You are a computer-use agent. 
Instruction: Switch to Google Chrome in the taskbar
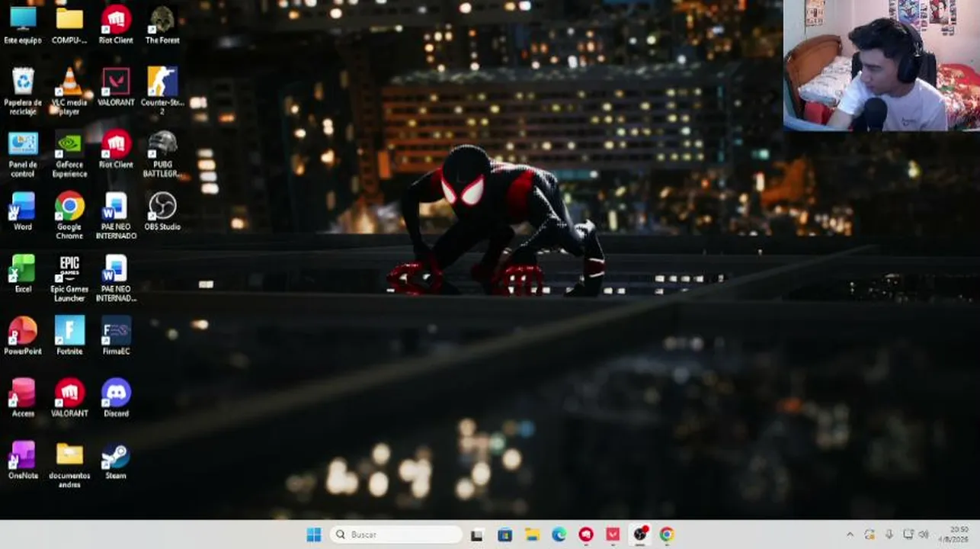pyautogui.click(x=667, y=535)
